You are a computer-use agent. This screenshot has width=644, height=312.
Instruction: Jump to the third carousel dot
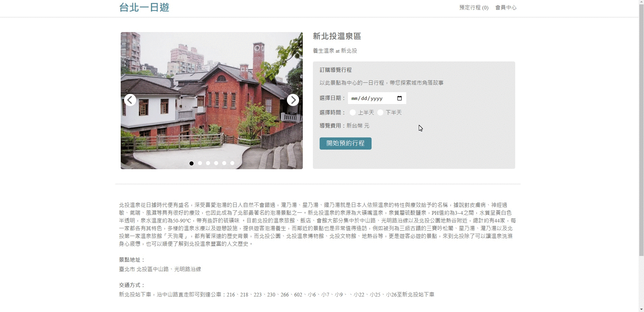pyautogui.click(x=208, y=163)
